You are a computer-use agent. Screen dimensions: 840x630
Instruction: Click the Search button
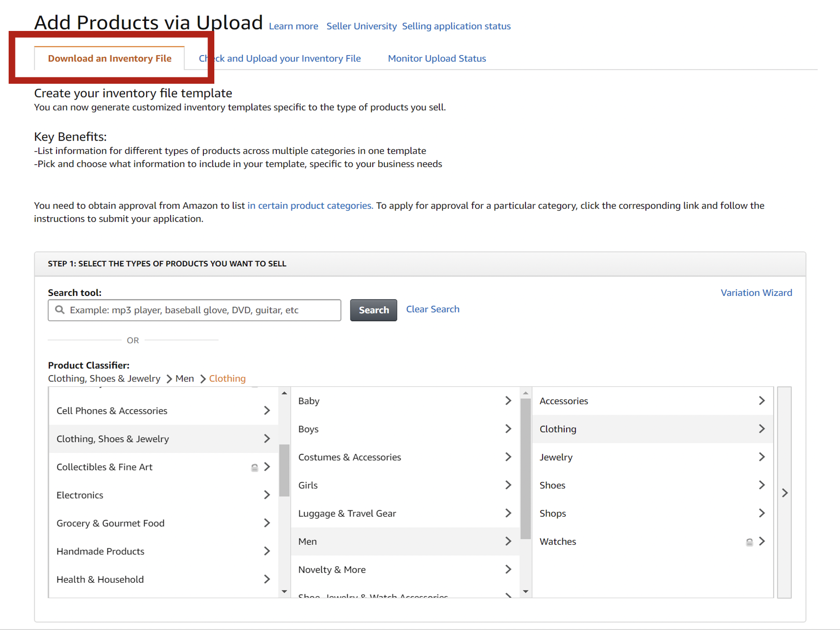coord(374,310)
